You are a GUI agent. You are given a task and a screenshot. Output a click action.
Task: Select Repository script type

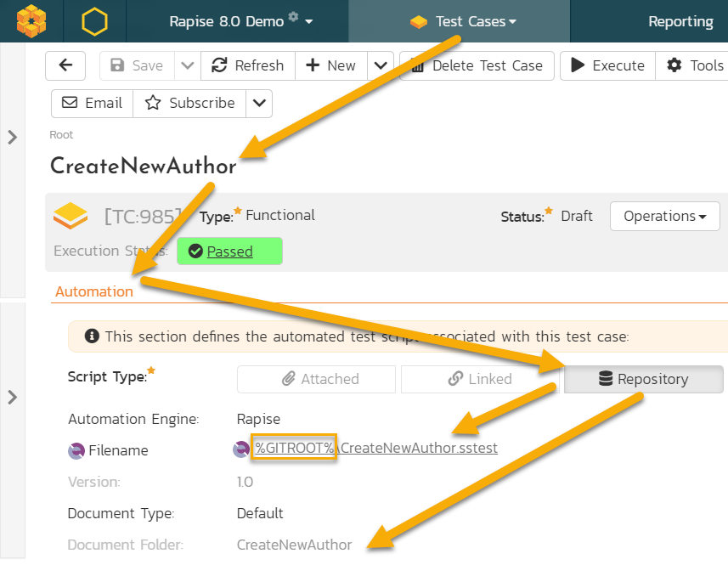[644, 379]
